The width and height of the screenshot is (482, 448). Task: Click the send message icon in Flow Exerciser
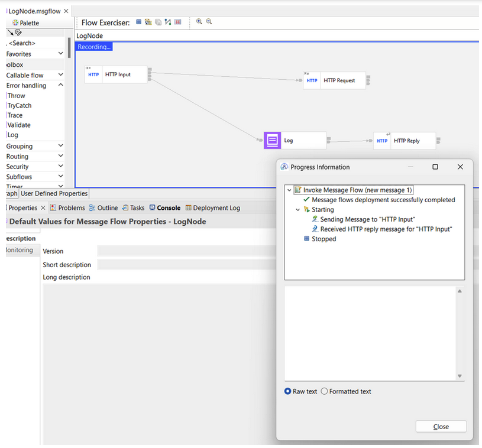pyautogui.click(x=148, y=22)
